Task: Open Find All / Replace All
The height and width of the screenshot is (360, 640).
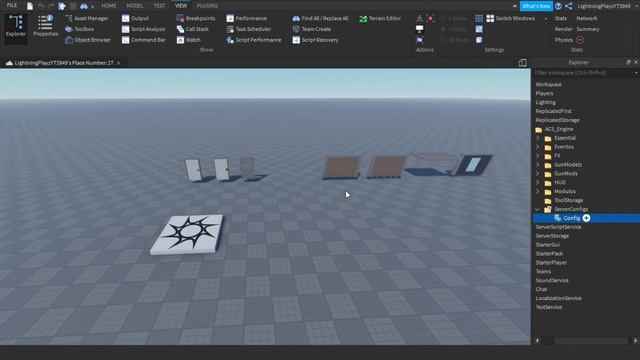Action: (320, 18)
